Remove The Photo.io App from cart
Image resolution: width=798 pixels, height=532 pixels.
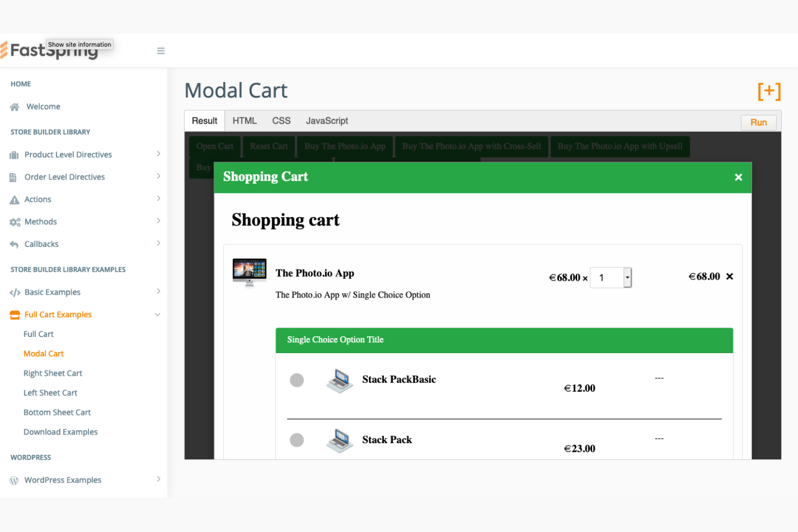click(x=730, y=277)
